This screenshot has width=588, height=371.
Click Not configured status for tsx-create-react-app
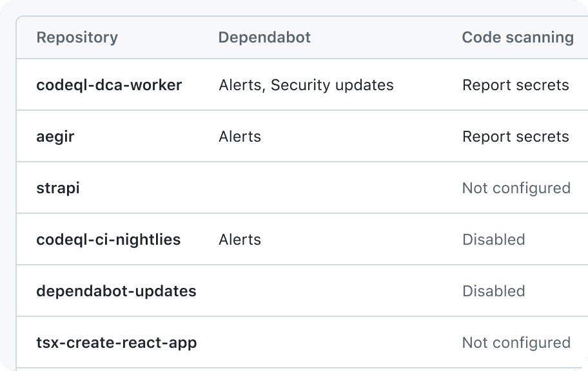tap(516, 343)
